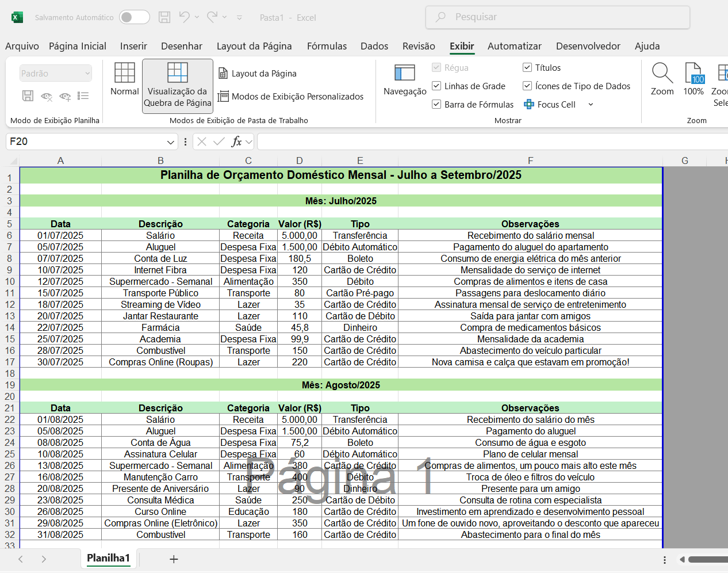
Task: Open the Fórmulas ribbon tab
Action: (x=327, y=46)
